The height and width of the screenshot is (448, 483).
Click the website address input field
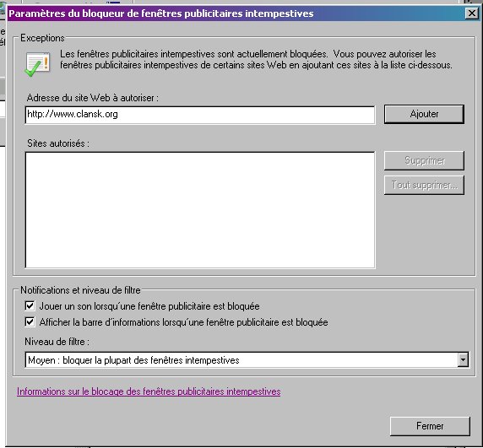pos(200,115)
